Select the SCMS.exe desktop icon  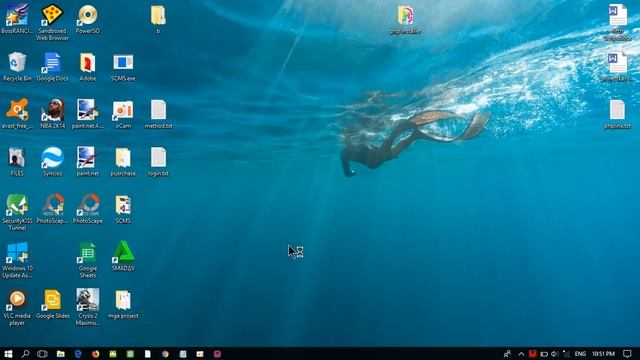click(x=123, y=67)
